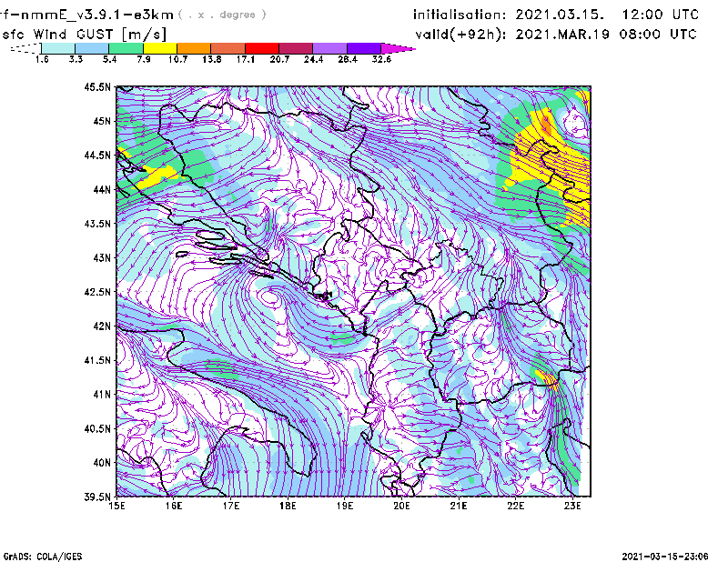Viewport: 728px width, 562px height.
Task: Click the 45.5N latitude label
Action: pyautogui.click(x=97, y=86)
